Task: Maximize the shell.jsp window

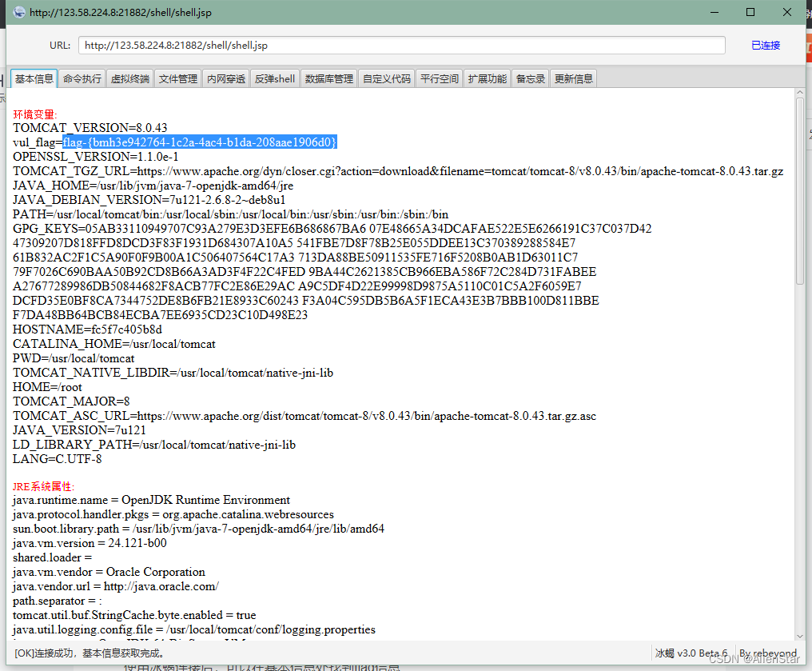Action: click(750, 12)
